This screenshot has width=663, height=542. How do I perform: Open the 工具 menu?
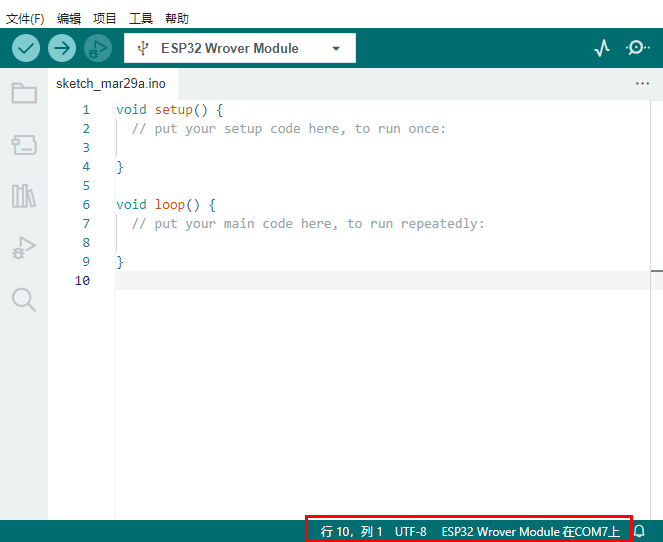141,19
